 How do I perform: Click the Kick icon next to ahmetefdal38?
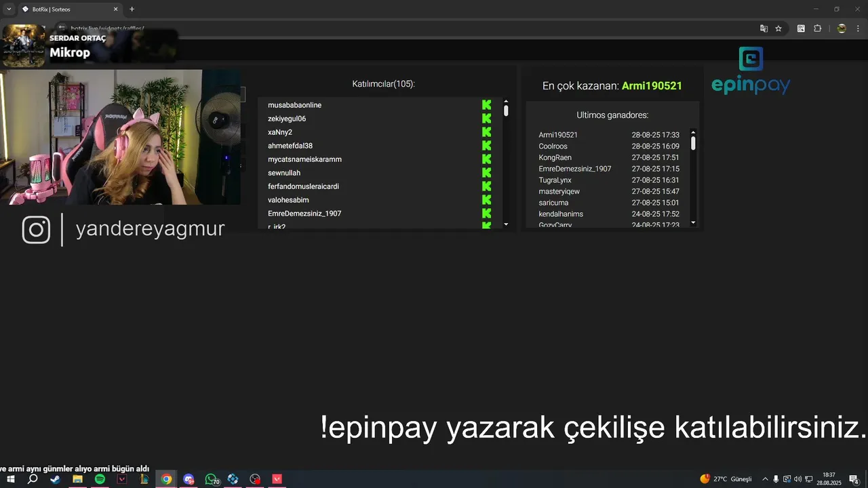coord(486,146)
